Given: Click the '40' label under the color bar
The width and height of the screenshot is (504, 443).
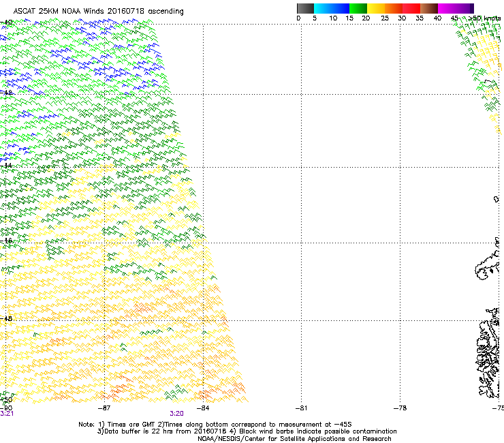Looking at the screenshot, I should tap(437, 18).
